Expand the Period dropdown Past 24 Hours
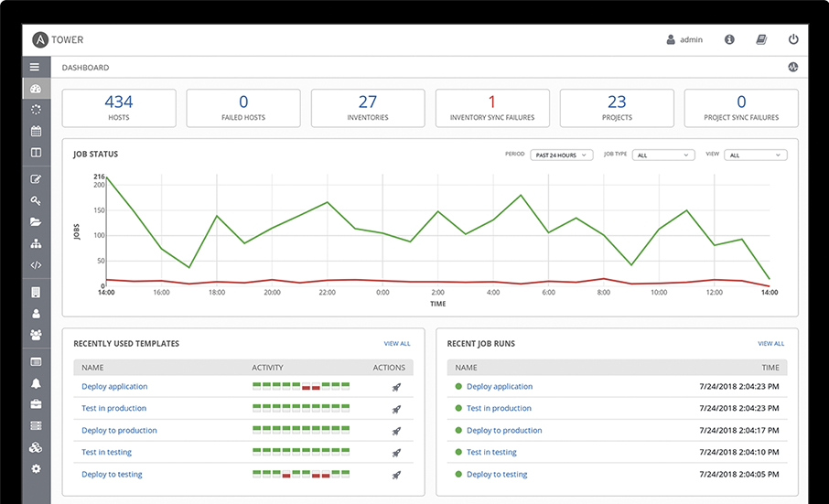 562,155
